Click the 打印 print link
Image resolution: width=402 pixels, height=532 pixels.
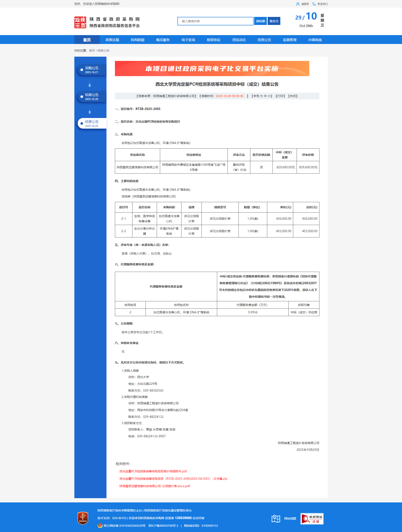280,96
